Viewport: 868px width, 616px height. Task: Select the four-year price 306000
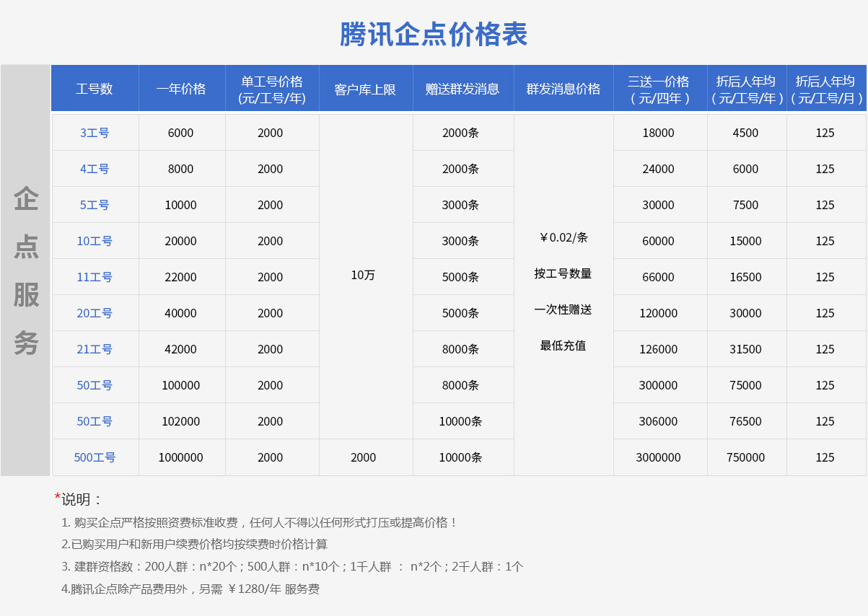click(x=658, y=421)
